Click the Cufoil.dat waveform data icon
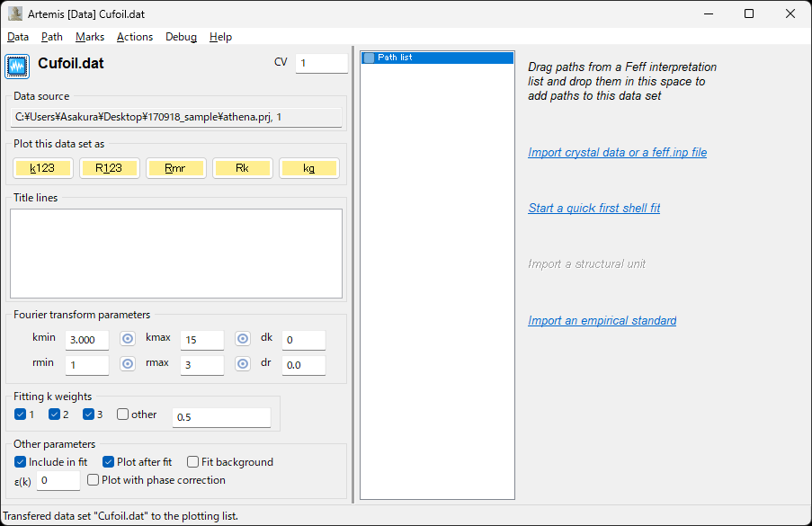The image size is (812, 526). 17,67
